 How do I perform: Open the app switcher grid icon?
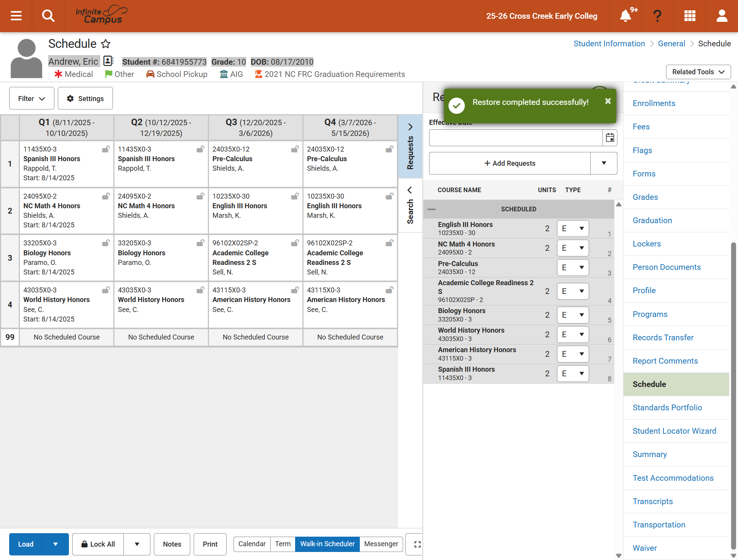coord(690,16)
